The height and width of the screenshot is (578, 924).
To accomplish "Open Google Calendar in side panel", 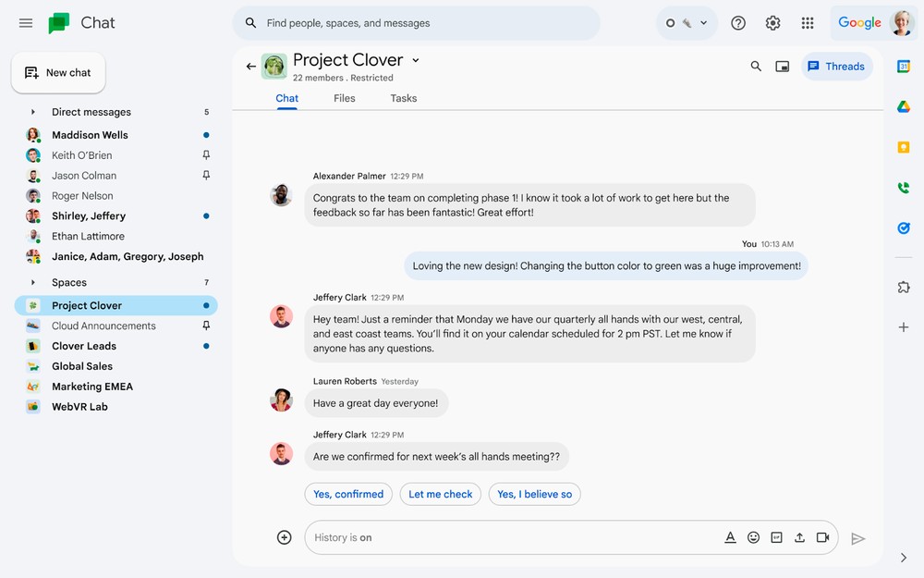I will pyautogui.click(x=904, y=67).
